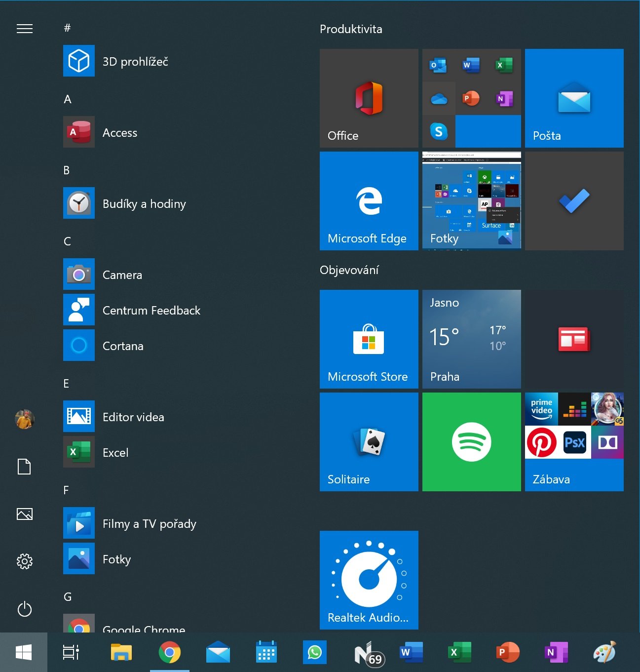Click the Power button in the Start sidebar
This screenshot has height=672, width=640.
click(x=25, y=609)
